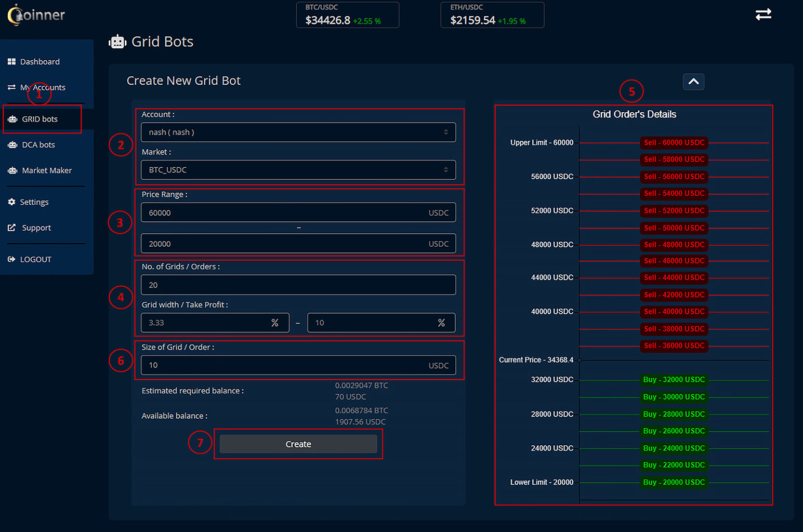Click the DCA bots robot icon
This screenshot has height=532, width=803.
tap(12, 145)
